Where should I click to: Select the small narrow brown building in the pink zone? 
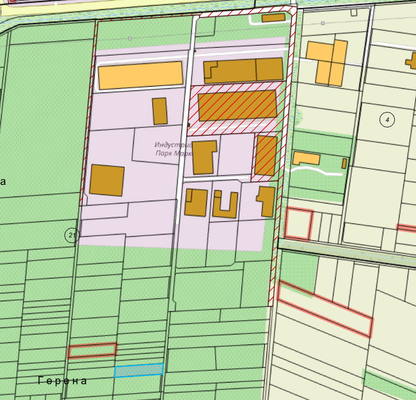(x=160, y=111)
